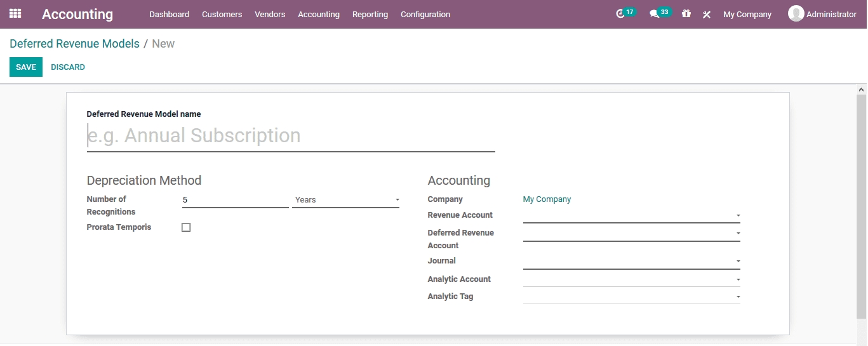This screenshot has width=868, height=346.
Task: Expand the Years period dropdown
Action: pyautogui.click(x=345, y=200)
